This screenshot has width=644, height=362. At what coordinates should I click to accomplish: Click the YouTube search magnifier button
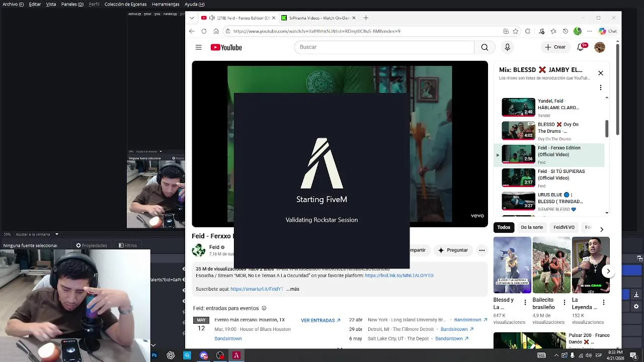485,47
